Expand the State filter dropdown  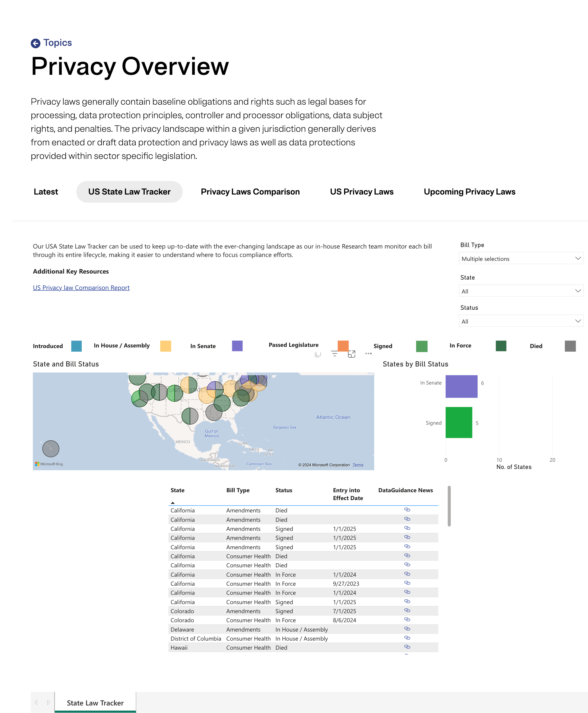click(521, 291)
